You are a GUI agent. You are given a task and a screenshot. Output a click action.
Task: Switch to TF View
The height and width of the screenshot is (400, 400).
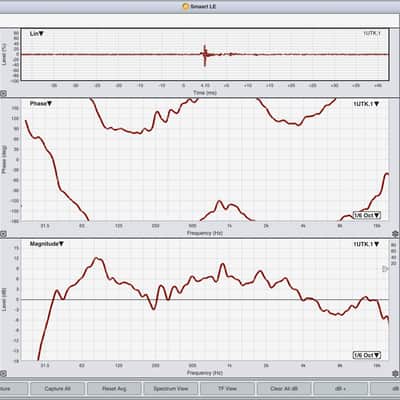click(x=227, y=389)
